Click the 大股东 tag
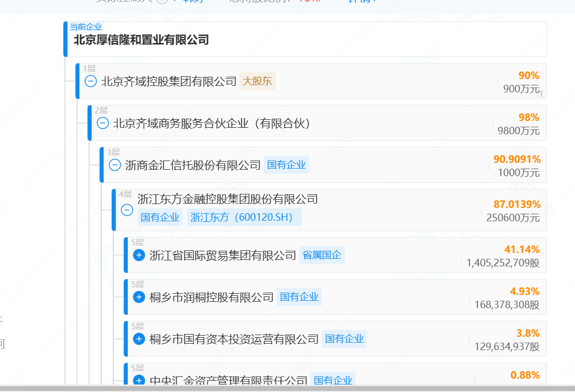Image resolution: width=575 pixels, height=392 pixels. 257,81
